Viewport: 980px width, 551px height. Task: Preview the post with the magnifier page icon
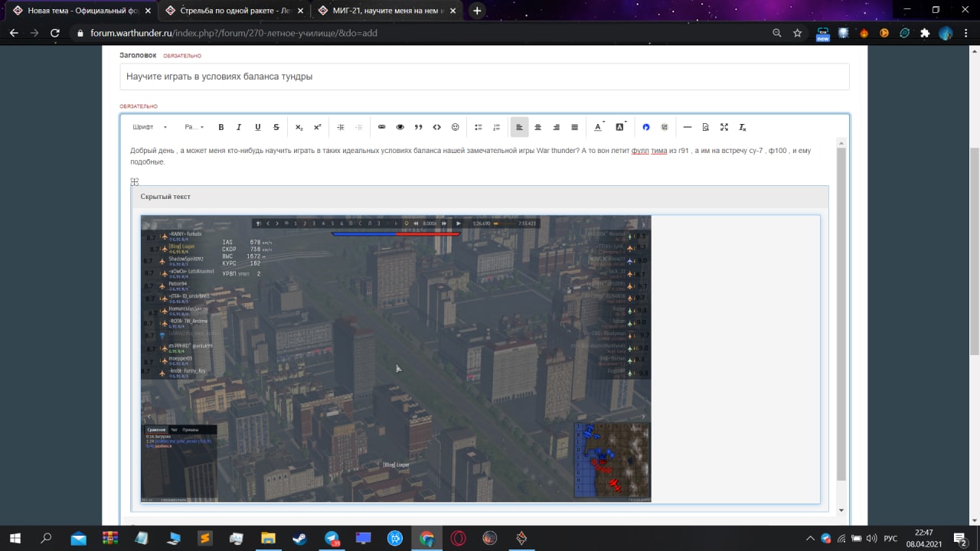(706, 127)
